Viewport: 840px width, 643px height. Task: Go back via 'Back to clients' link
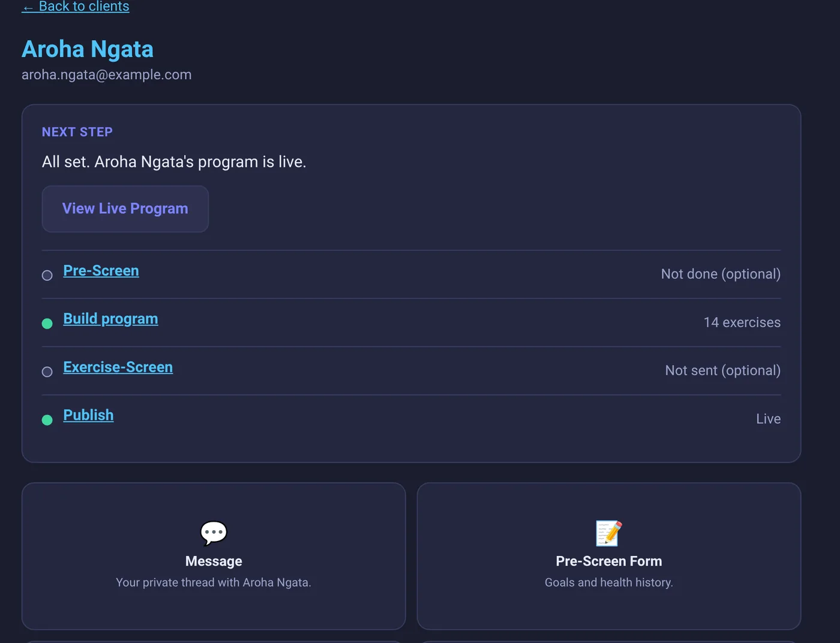[76, 6]
